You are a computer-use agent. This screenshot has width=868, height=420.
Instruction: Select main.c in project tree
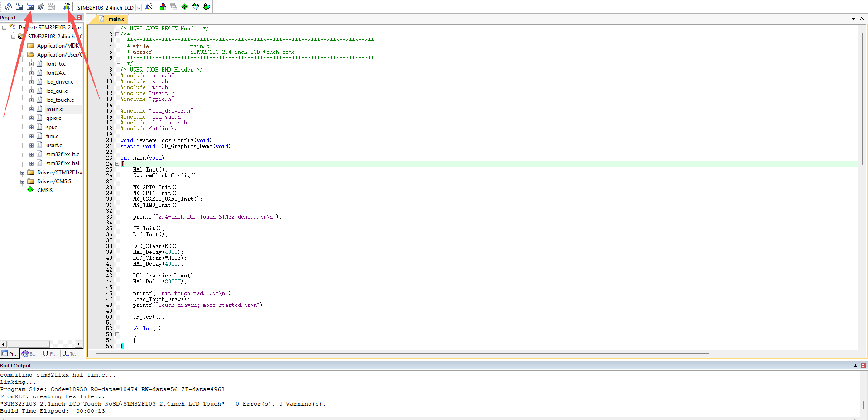click(x=54, y=109)
